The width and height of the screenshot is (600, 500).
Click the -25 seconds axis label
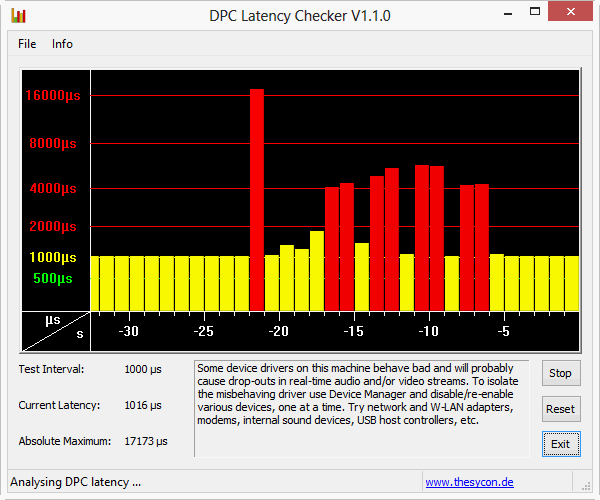(x=204, y=331)
